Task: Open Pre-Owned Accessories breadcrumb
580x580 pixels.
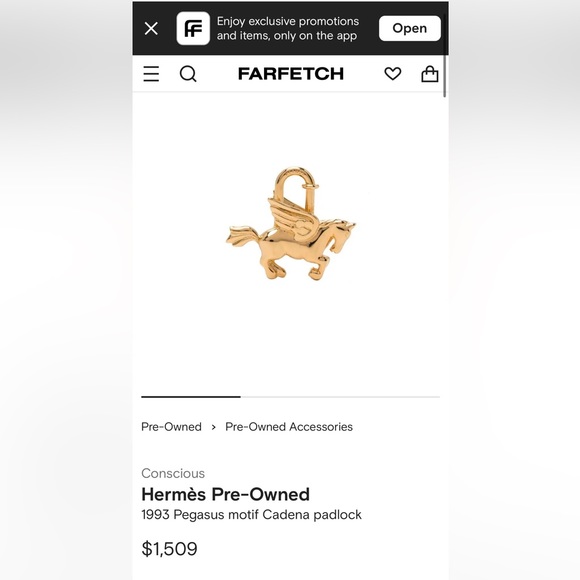Action: click(289, 426)
